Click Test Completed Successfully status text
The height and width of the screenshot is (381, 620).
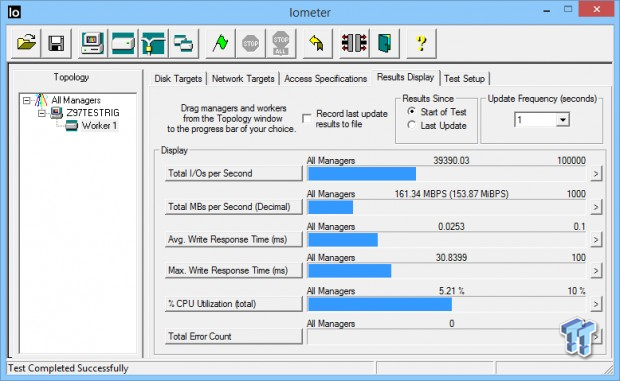(x=68, y=368)
